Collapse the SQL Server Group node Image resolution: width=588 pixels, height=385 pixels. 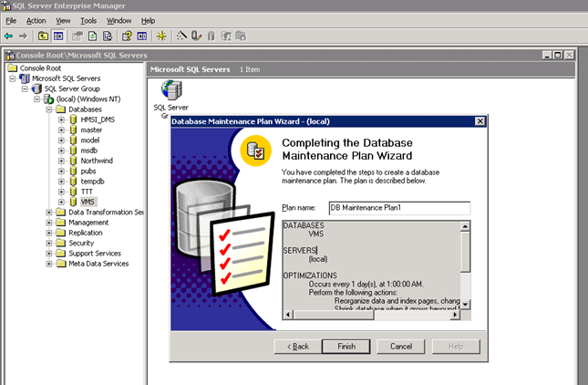coord(25,88)
